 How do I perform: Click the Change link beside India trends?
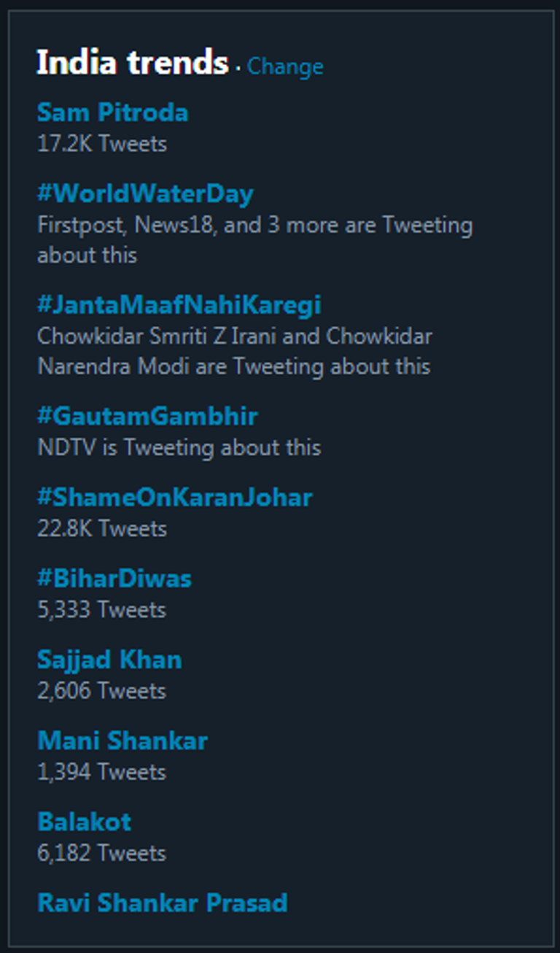[285, 66]
